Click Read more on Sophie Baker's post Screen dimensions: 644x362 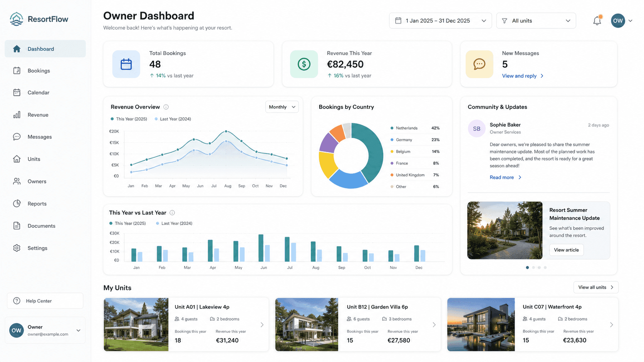tap(505, 177)
